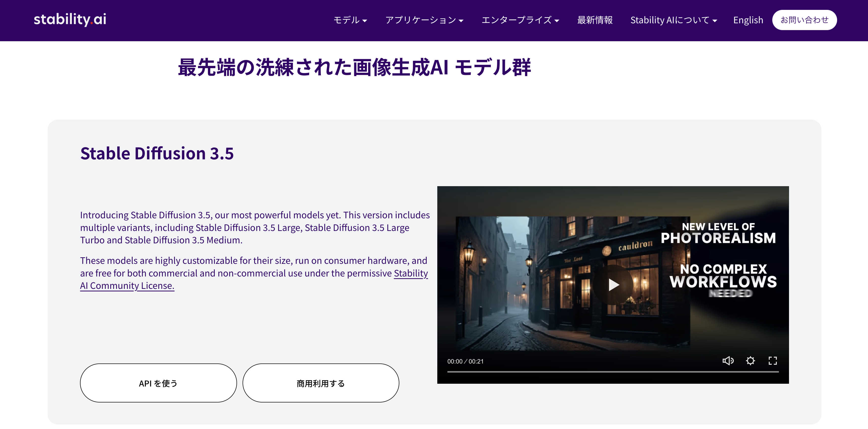This screenshot has height=429, width=868.
Task: Click the API を使う button
Action: tap(158, 383)
